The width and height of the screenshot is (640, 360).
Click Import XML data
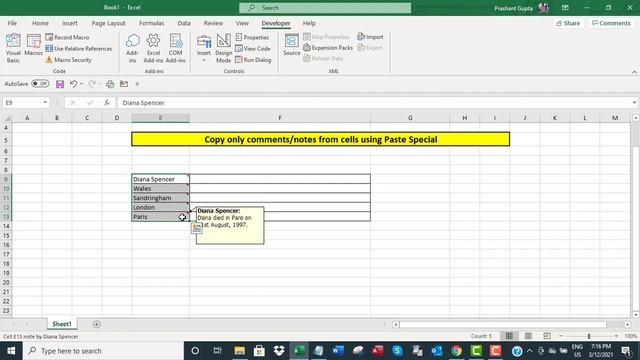point(370,37)
